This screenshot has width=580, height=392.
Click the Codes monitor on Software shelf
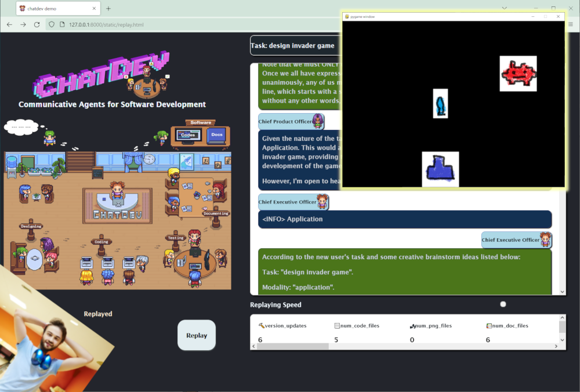click(x=188, y=135)
